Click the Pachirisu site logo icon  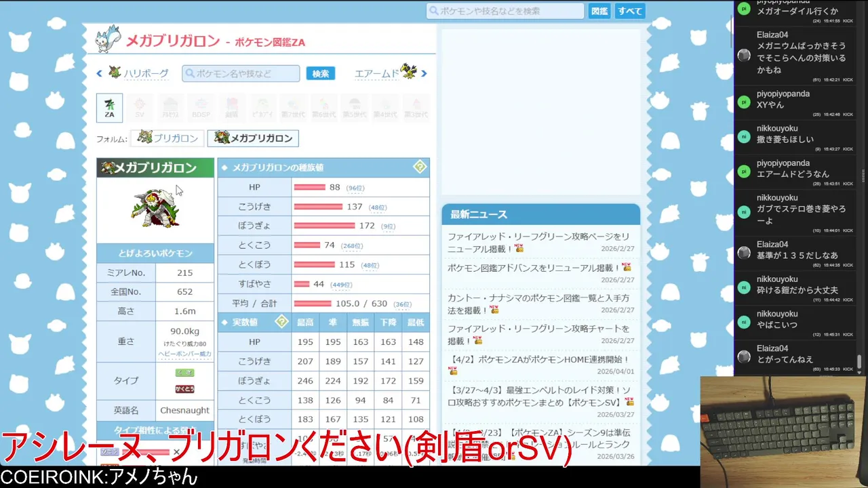coord(108,39)
